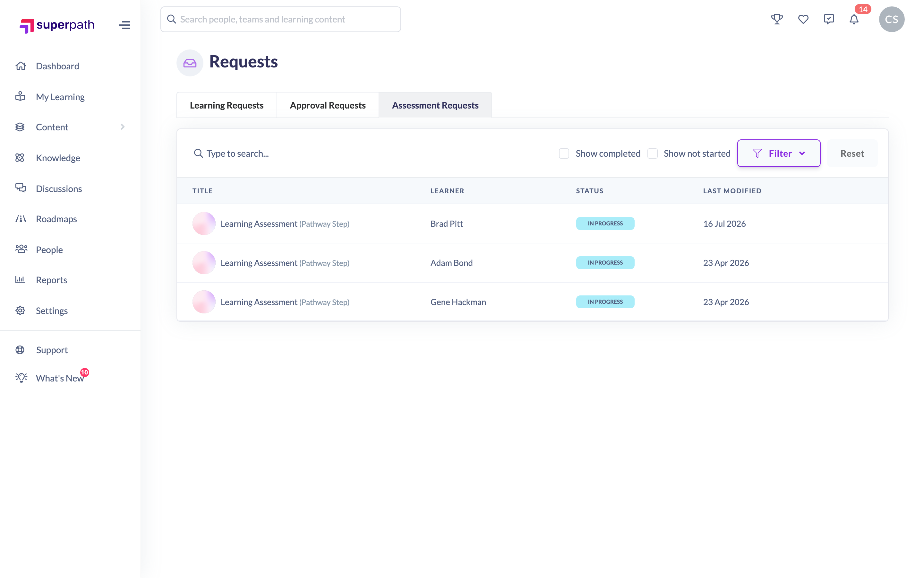Click the Learner column header
Screen dimensions: 924x578
click(x=447, y=191)
